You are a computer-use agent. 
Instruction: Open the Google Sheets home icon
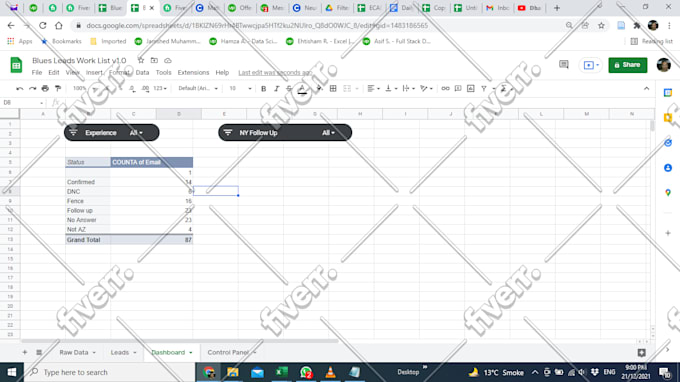[16, 65]
